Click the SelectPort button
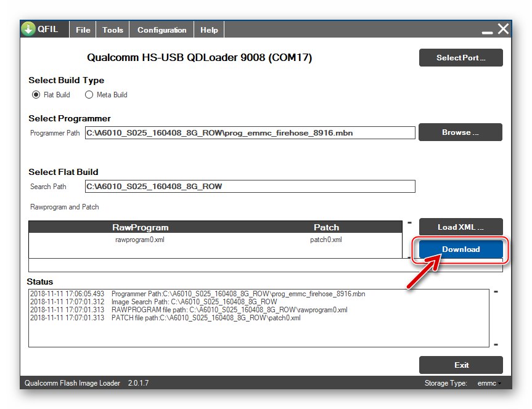The width and height of the screenshot is (532, 409). coord(460,58)
